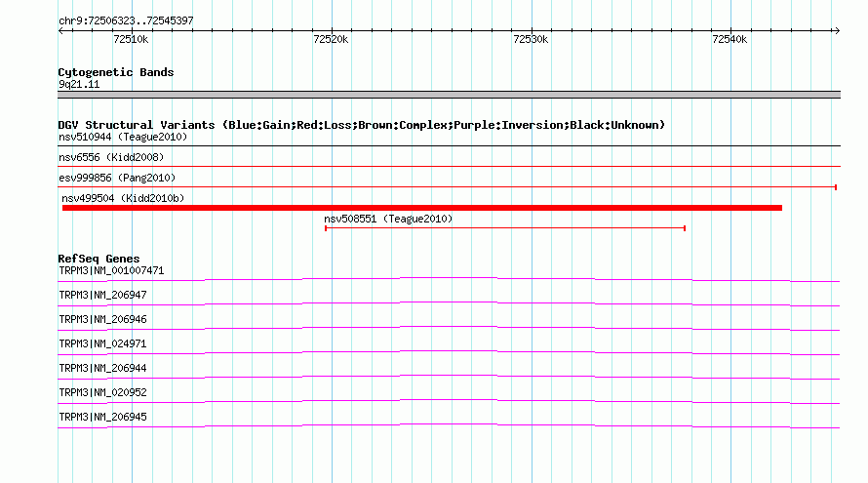The width and height of the screenshot is (868, 483).
Task: Select transcript TRPM3|NM_206944
Action: point(103,368)
